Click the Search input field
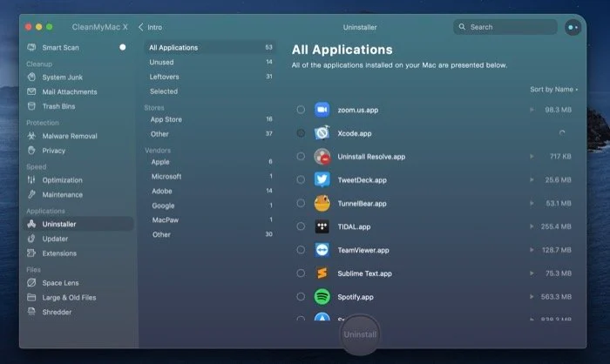 coord(510,27)
